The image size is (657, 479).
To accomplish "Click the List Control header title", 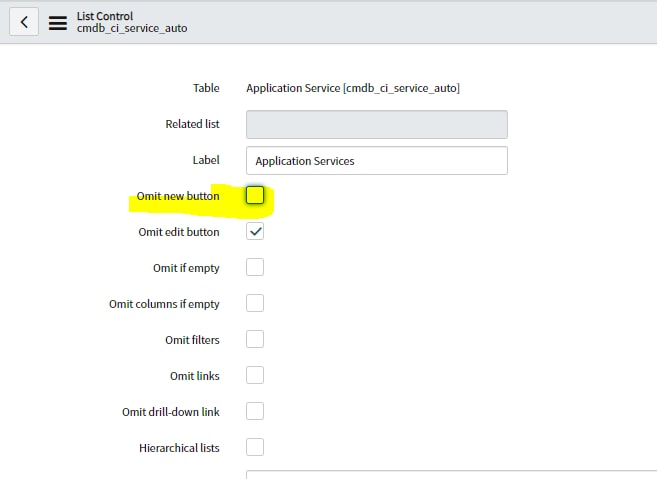I will (x=105, y=16).
